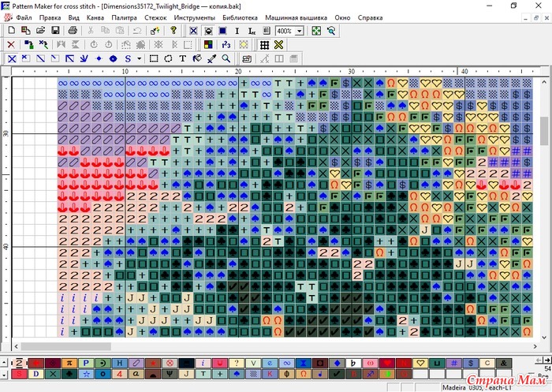Select the full cross stitch tool
This screenshot has height=392, width=552.
[x=11, y=58]
